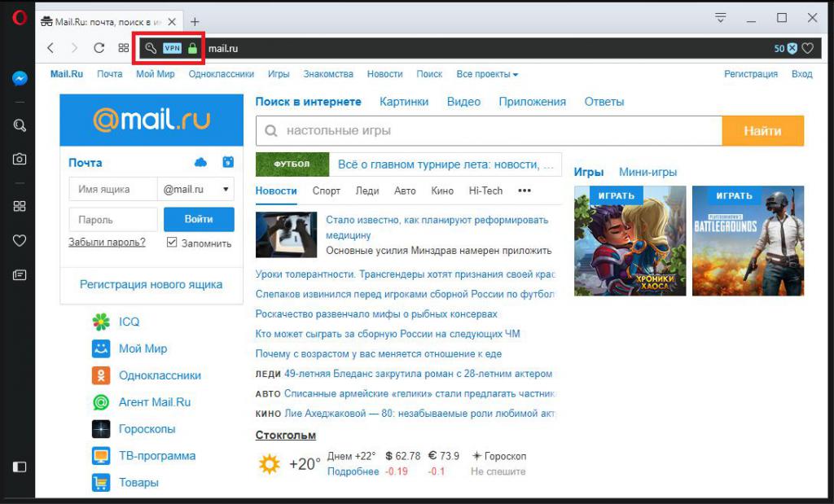This screenshot has height=504, width=834.
Task: Expand the Все проекты dropdown
Action: point(487,74)
